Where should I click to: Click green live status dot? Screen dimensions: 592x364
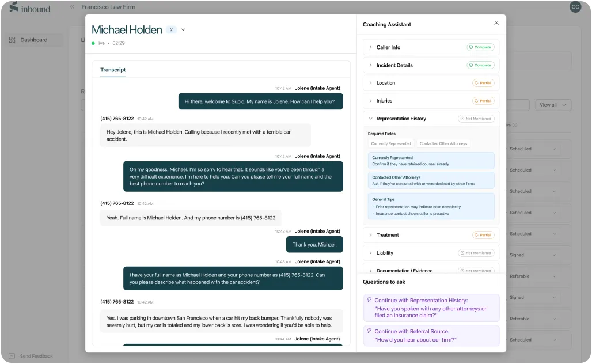[93, 43]
